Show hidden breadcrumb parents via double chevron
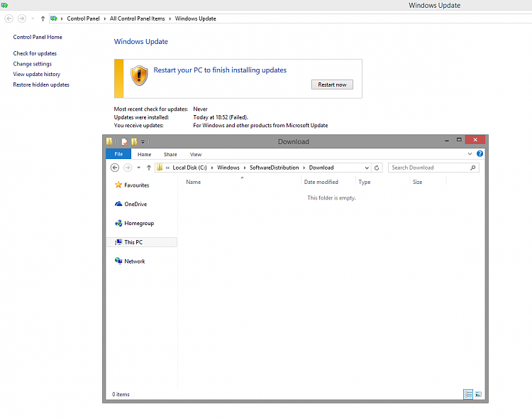The image size is (532, 419). (x=167, y=168)
